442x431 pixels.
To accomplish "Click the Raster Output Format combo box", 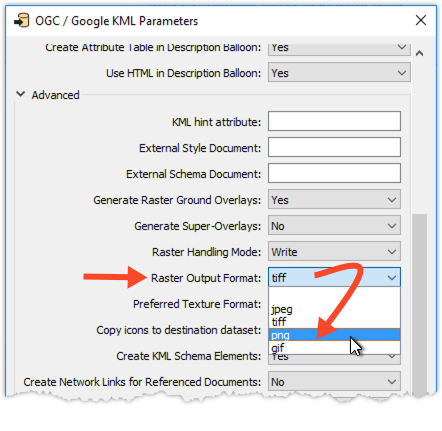I will click(x=334, y=277).
